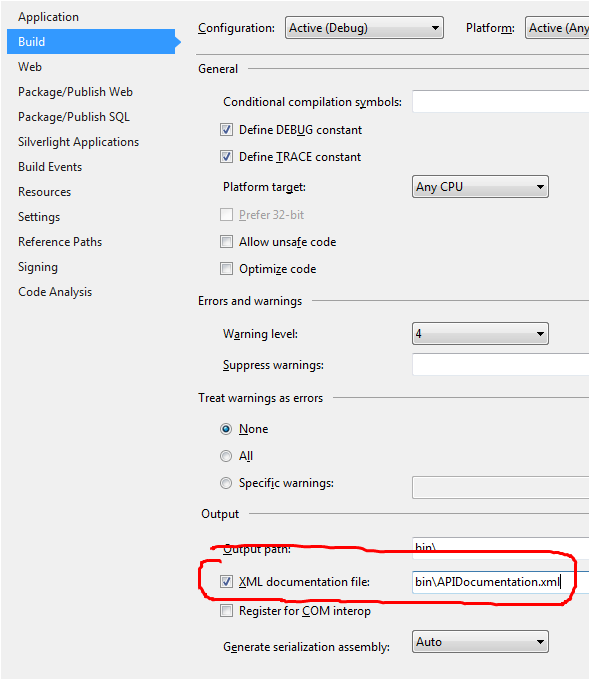
Task: Expand Generate serialization assembly dropdown
Action: [480, 642]
